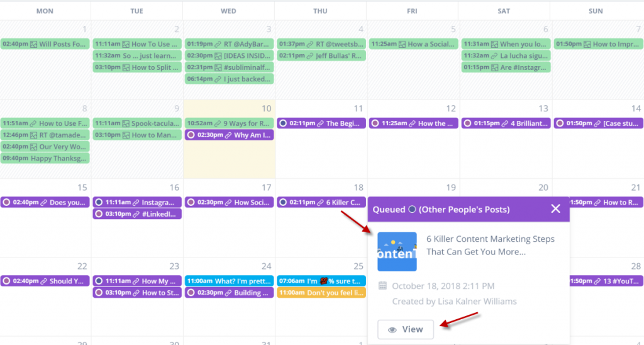Click image icon on "Will Posts Fo..." post
The height and width of the screenshot is (345, 644).
pyautogui.click(x=34, y=45)
